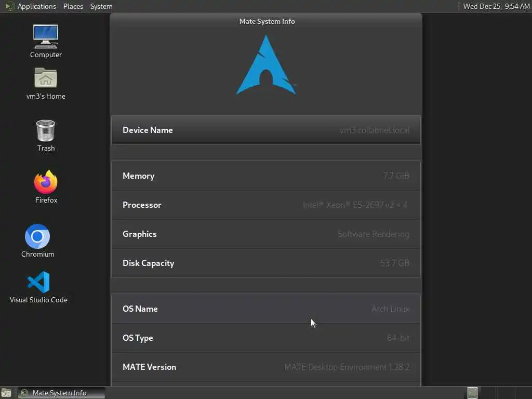
Task: Select the OS Name row label
Action: 140,309
